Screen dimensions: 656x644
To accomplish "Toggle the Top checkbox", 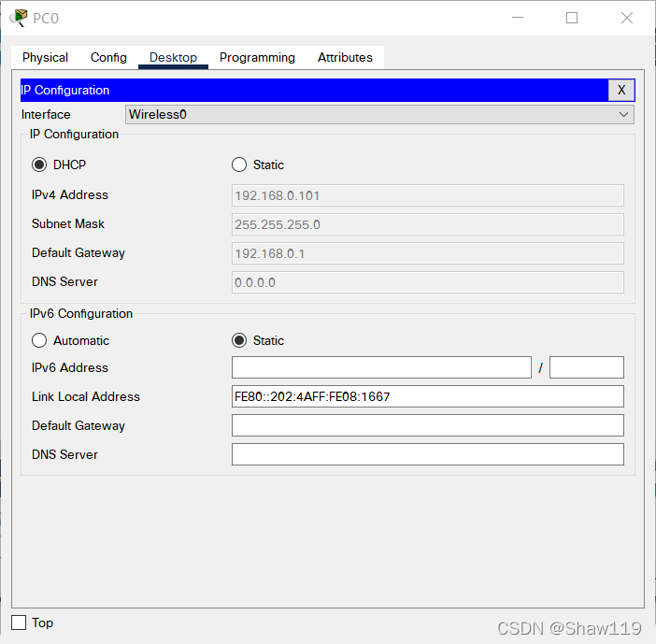I will pos(19,623).
